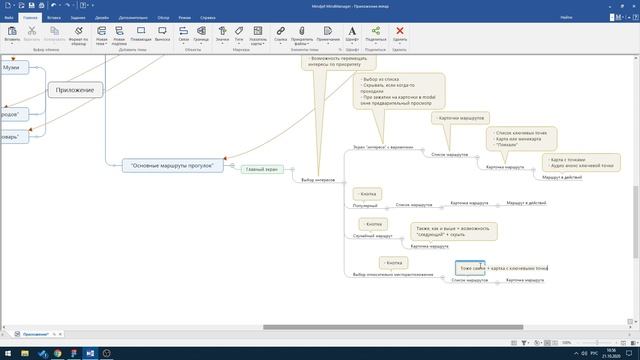Add a new topic with the Новая тема icon

pos(101,31)
